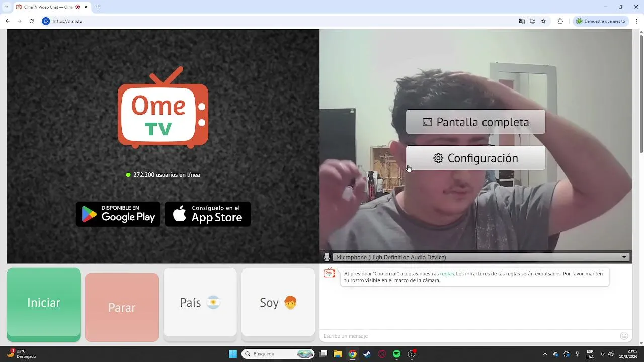Click the browser forward arrow
The height and width of the screenshot is (362, 644).
tap(19, 21)
